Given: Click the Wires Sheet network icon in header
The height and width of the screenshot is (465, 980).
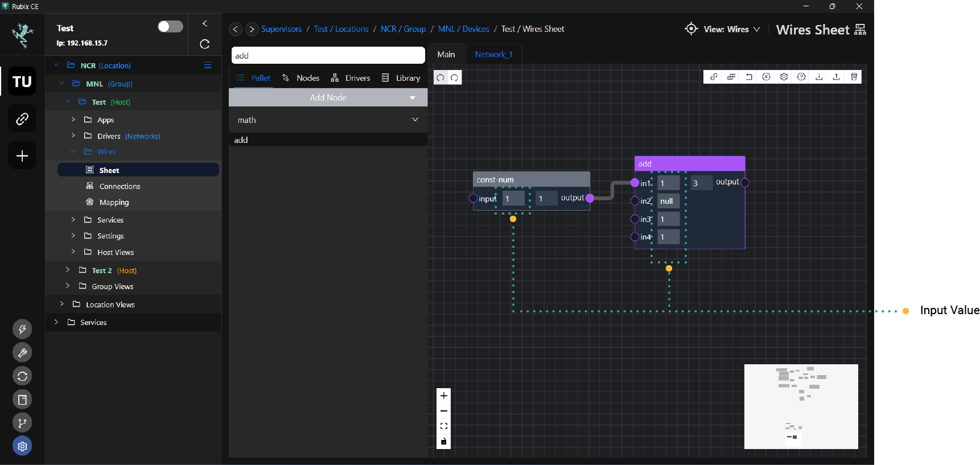Looking at the screenshot, I should tap(860, 30).
